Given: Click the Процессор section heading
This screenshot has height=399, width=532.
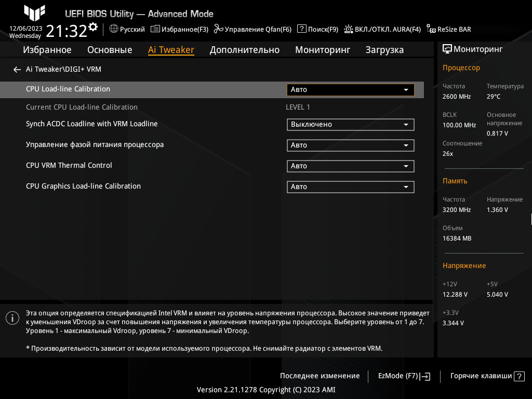Looking at the screenshot, I should [461, 68].
